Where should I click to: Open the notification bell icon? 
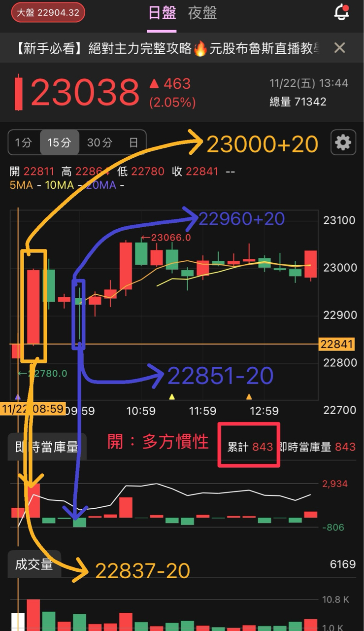click(342, 12)
